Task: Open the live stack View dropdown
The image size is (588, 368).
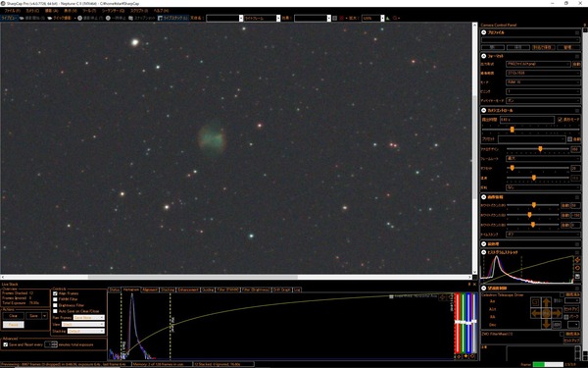Action: tap(83, 325)
